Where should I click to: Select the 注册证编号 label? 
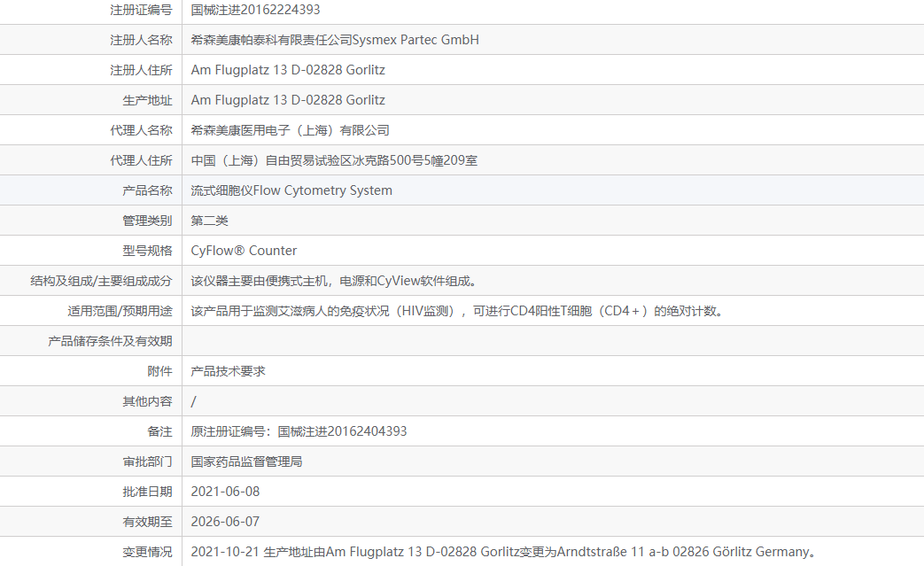(x=141, y=10)
